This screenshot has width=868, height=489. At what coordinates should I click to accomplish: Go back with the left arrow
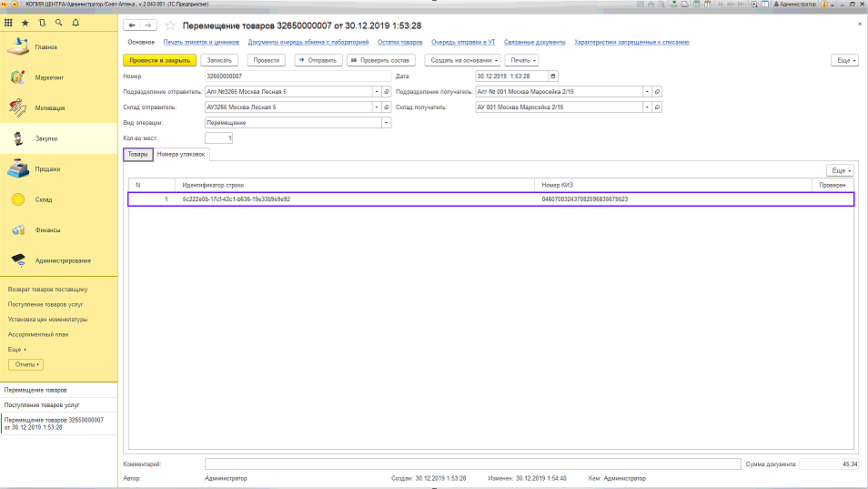133,25
